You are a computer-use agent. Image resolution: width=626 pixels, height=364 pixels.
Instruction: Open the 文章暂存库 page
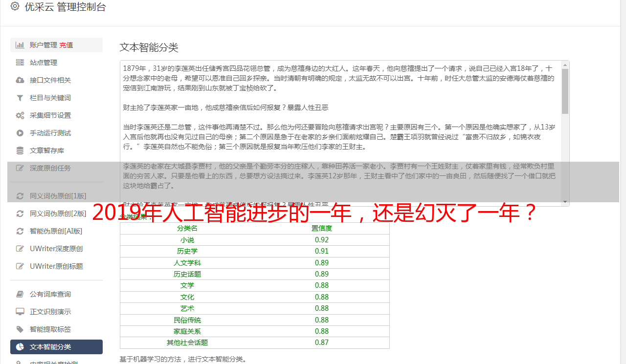pos(56,150)
